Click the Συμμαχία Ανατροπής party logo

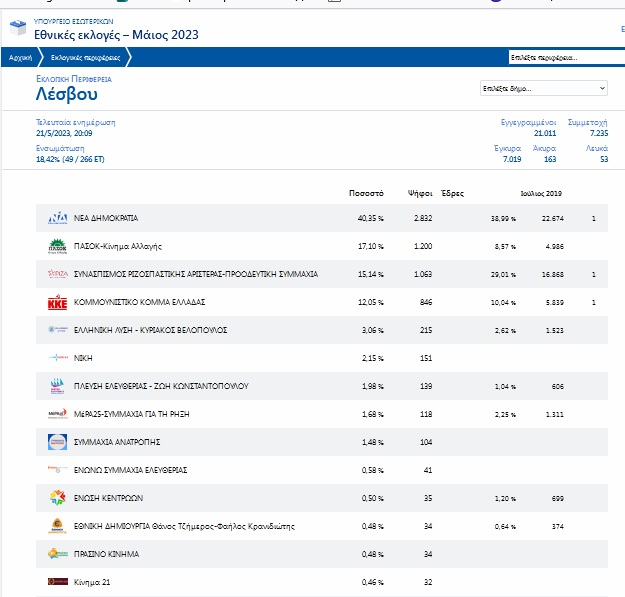coord(57,442)
